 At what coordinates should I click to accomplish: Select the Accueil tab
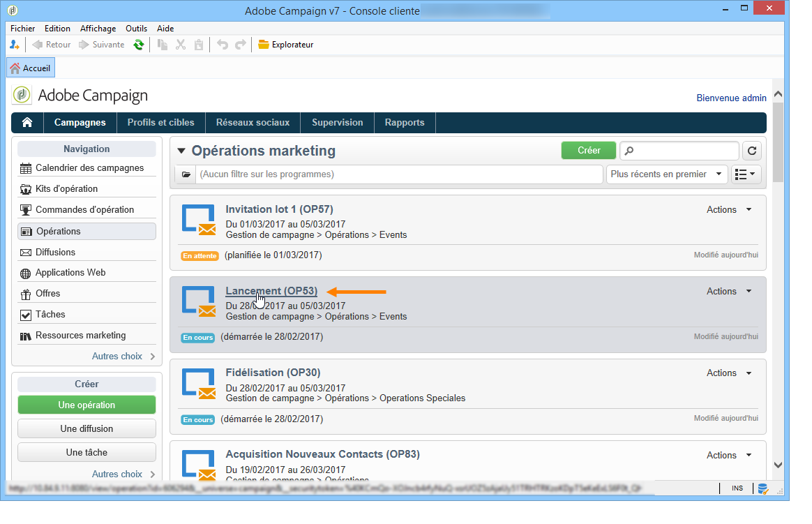31,68
